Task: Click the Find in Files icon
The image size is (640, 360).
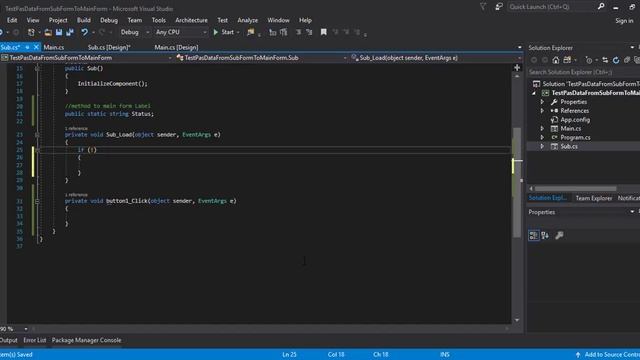Action: point(251,32)
